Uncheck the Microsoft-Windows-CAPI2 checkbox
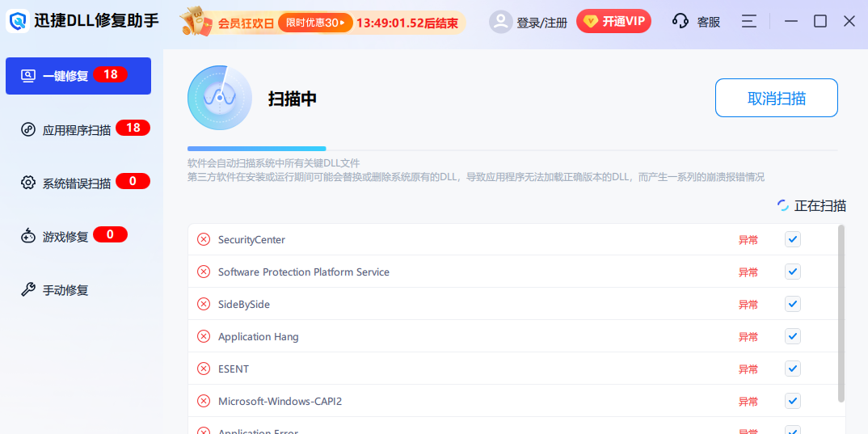The image size is (868, 434). tap(793, 401)
